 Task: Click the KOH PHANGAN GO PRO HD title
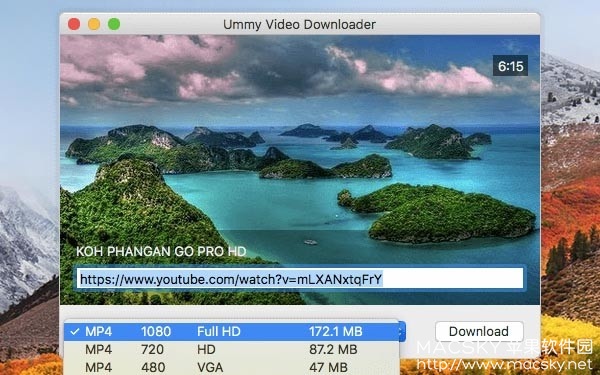coord(161,252)
